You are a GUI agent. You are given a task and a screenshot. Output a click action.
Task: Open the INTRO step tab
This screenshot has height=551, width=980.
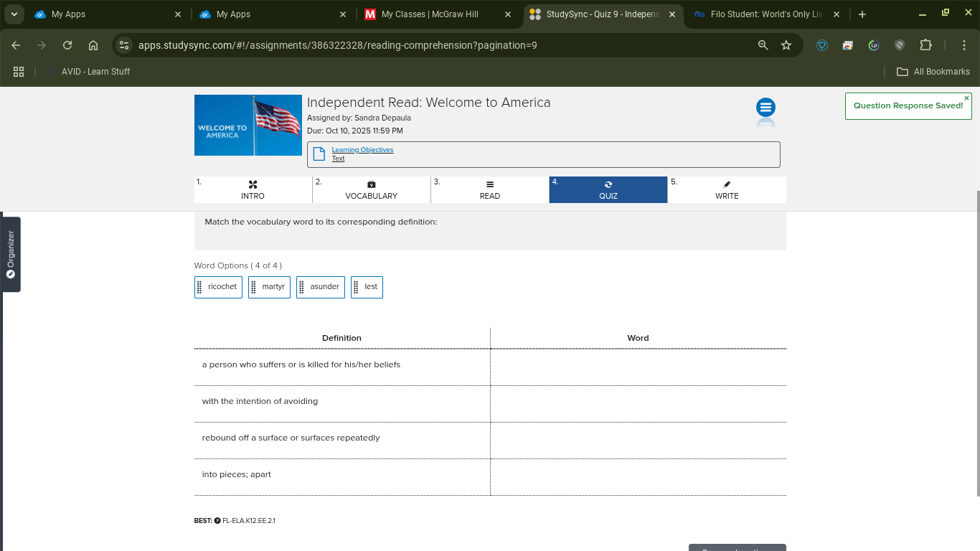click(253, 189)
